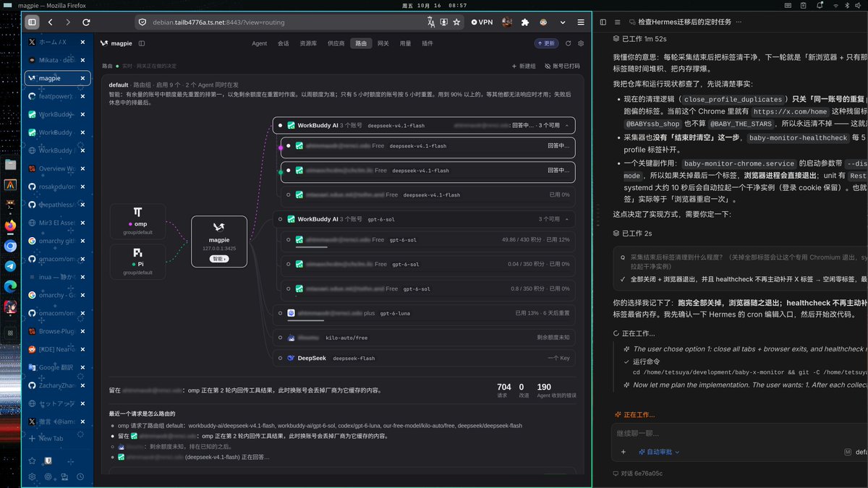Click 新建组 to create a routing group
The image size is (868, 488).
(524, 66)
